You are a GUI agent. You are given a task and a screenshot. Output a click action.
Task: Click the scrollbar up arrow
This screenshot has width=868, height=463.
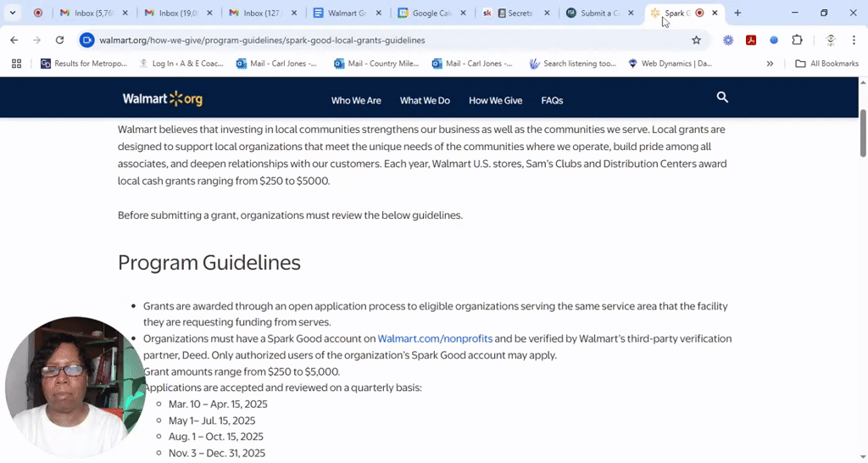pos(862,82)
